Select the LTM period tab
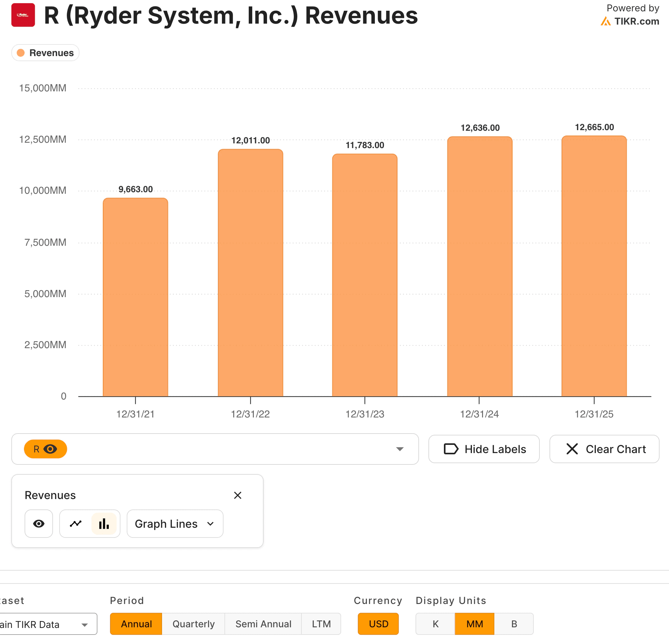The height and width of the screenshot is (644, 669). click(x=321, y=624)
